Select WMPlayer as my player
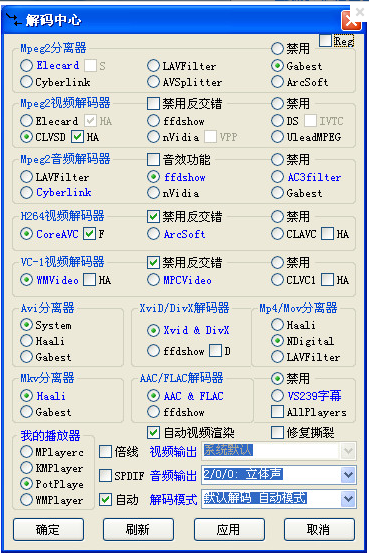The width and height of the screenshot is (369, 554). point(27,500)
